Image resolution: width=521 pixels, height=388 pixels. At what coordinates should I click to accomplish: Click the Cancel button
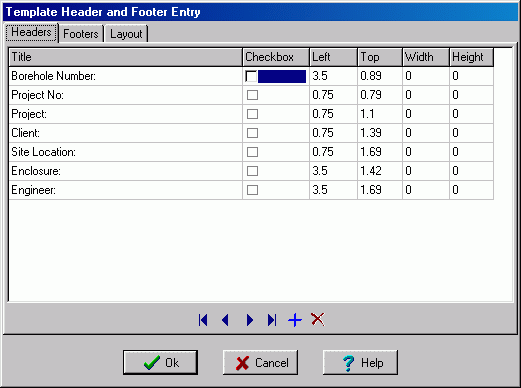260,362
